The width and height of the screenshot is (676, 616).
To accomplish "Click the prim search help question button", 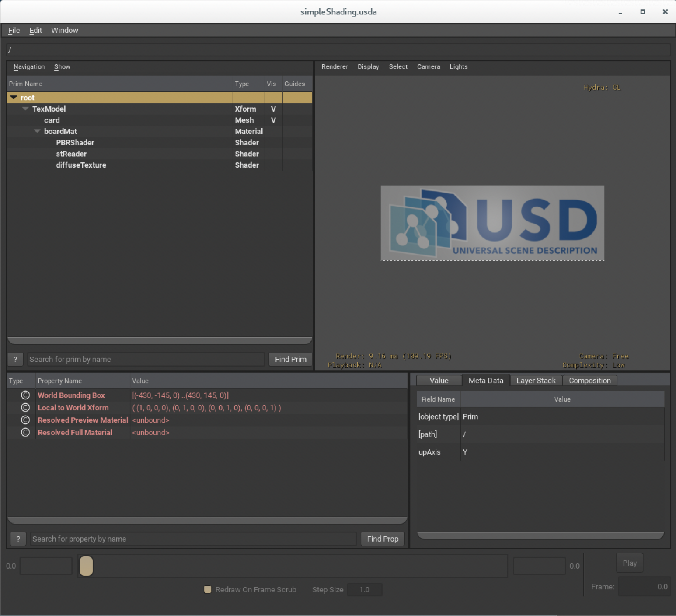I will [x=15, y=359].
